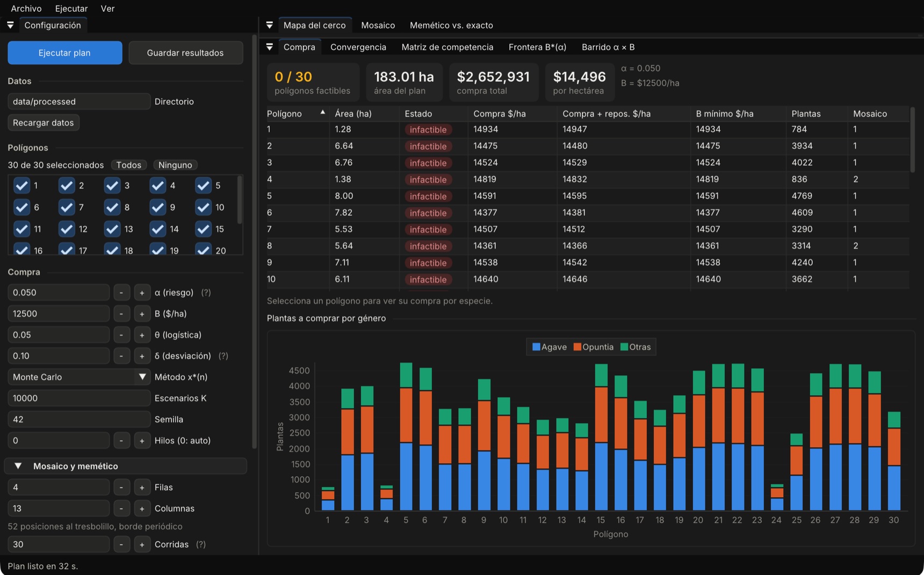This screenshot has height=575, width=924.
Task: Click the Opuntia orange legend swatch
Action: (x=577, y=347)
